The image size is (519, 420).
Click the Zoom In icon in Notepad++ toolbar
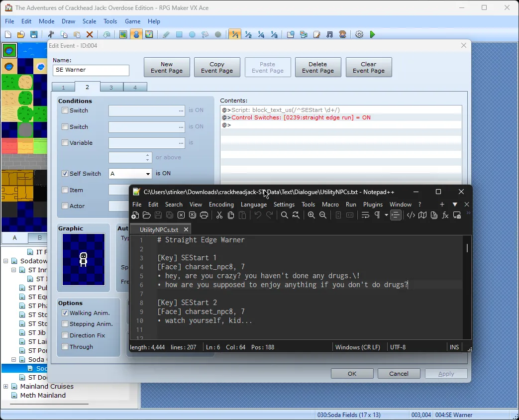pos(311,215)
